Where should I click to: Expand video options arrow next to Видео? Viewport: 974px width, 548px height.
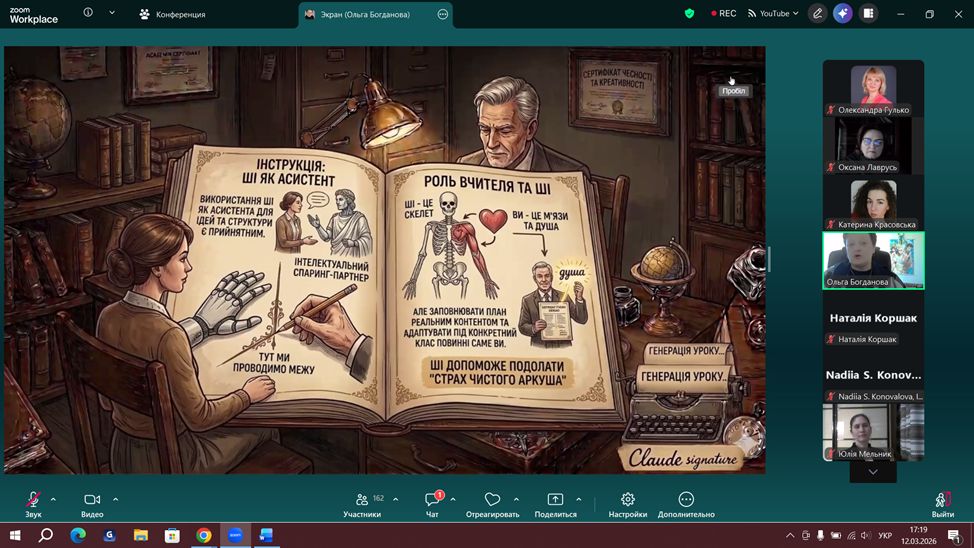click(115, 499)
